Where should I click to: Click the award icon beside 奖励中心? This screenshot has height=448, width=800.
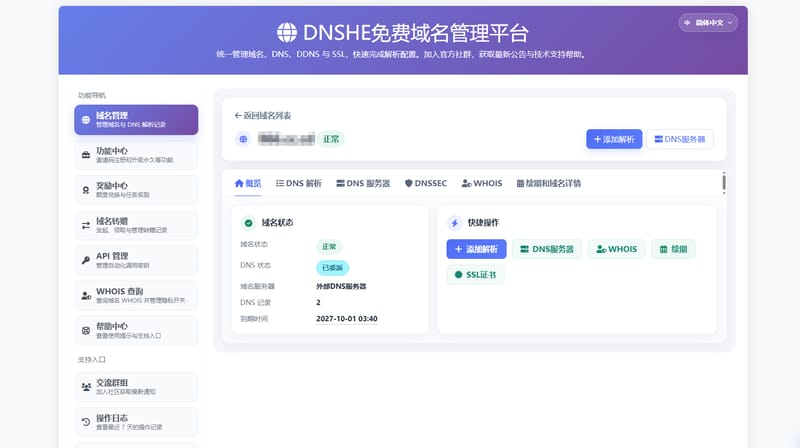86,190
